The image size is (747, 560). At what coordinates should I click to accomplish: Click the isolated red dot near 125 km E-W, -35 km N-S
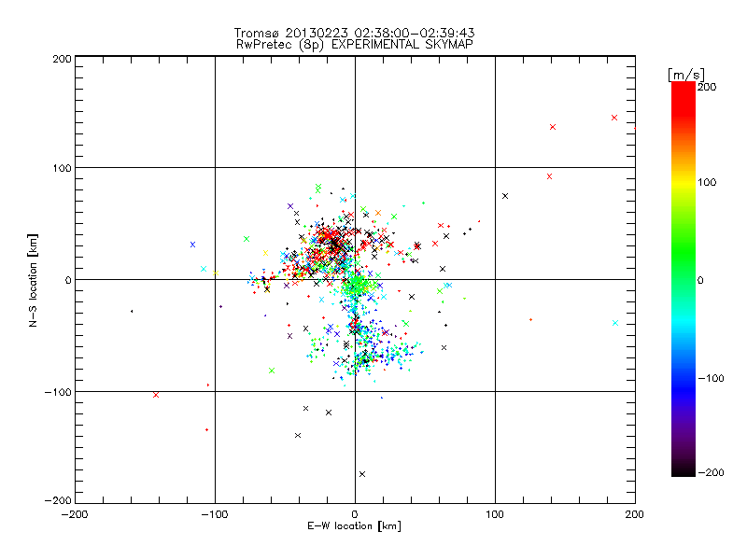coord(530,319)
